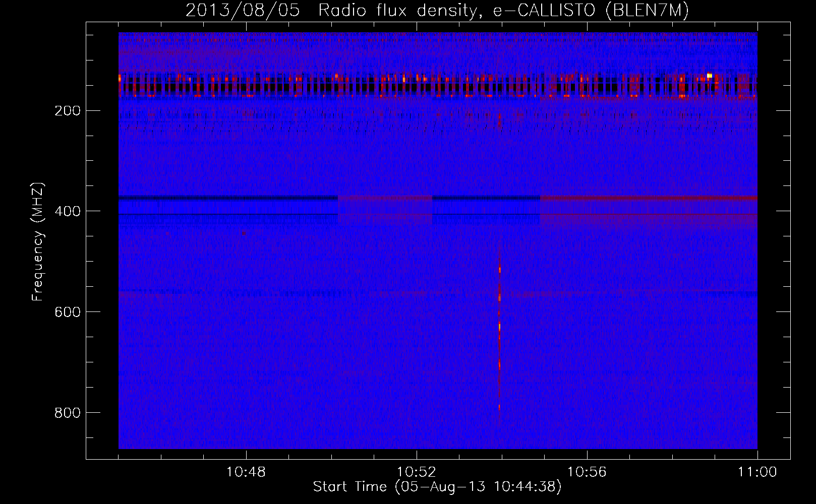This screenshot has width=816, height=504.
Task: Click the 11:00 time tick label
Action: coord(757,472)
